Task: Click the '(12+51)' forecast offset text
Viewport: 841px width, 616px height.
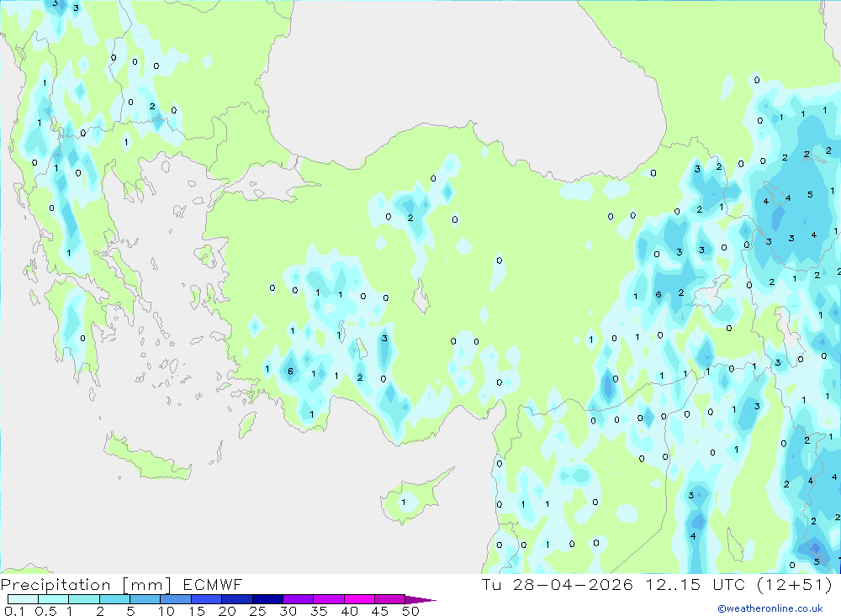Action: point(795,584)
